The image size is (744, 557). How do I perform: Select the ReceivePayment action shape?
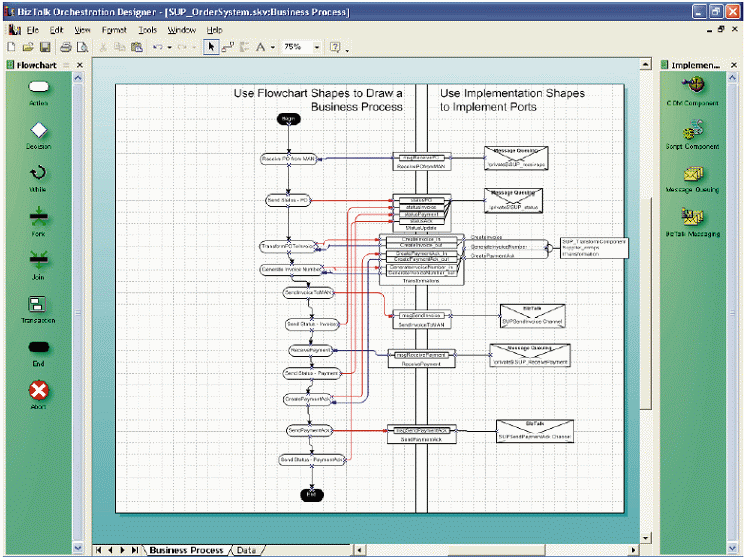311,350
